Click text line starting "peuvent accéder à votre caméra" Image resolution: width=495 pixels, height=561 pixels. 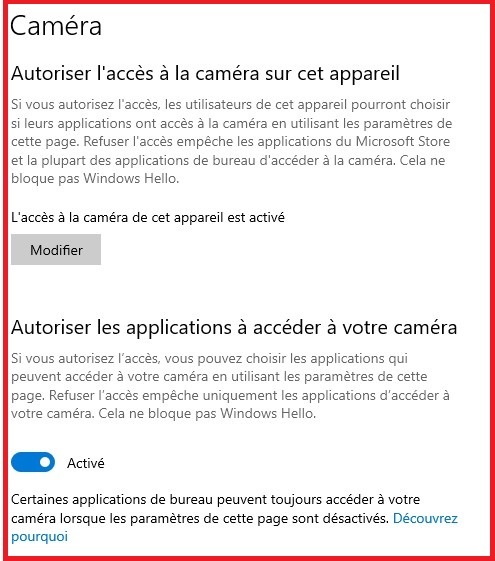pyautogui.click(x=219, y=377)
